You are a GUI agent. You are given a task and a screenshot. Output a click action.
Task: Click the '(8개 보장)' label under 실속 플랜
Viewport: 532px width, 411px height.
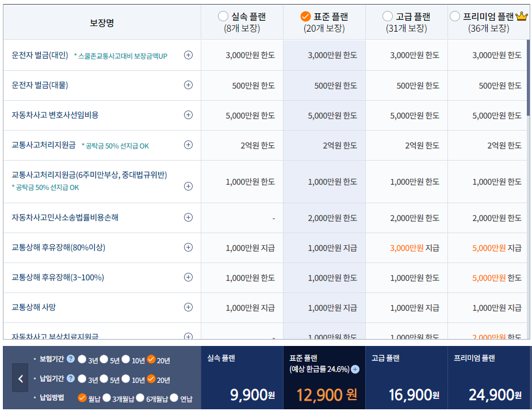(242, 28)
